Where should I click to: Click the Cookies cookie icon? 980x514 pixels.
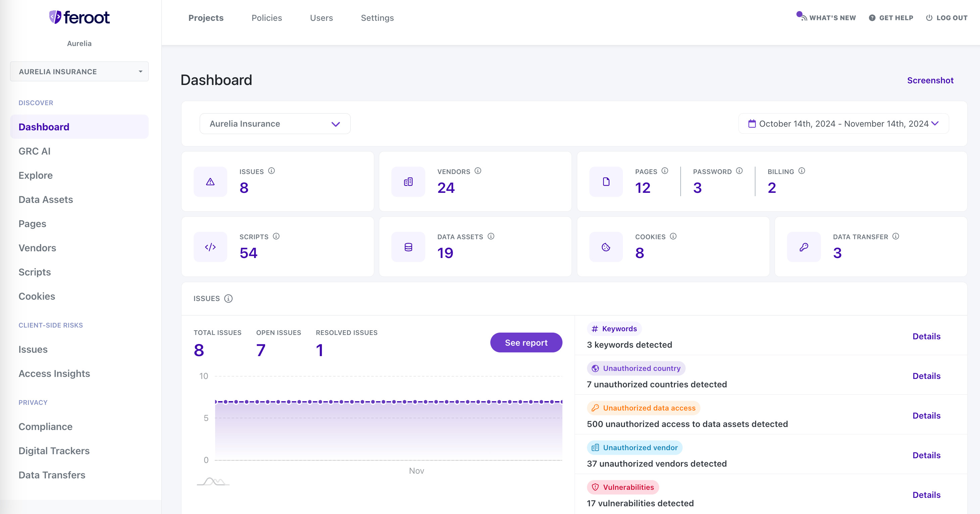(x=606, y=247)
